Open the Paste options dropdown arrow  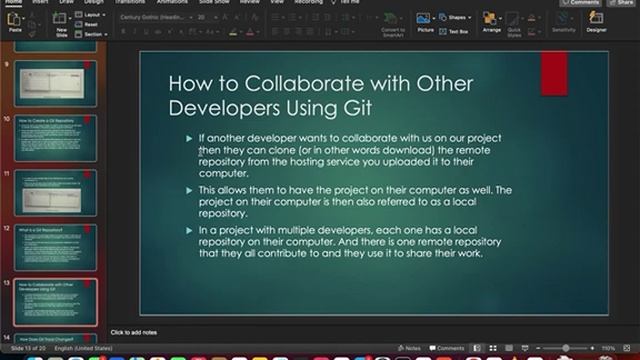click(23, 19)
